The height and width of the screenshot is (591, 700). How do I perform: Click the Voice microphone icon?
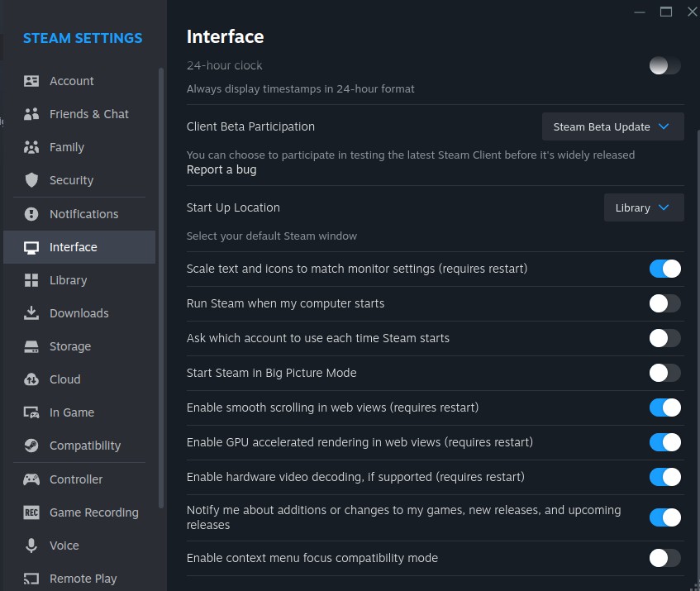31,546
